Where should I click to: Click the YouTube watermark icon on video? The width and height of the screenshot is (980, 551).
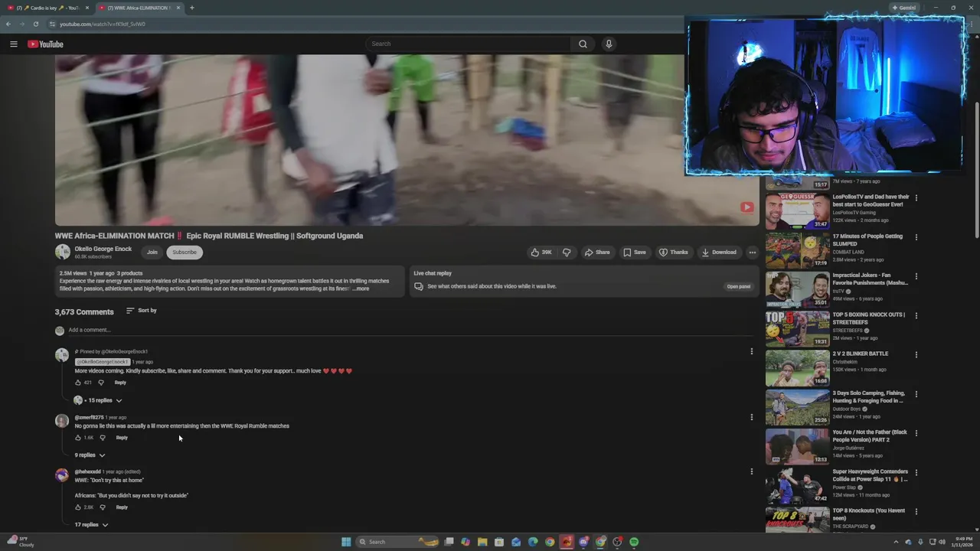(x=746, y=207)
